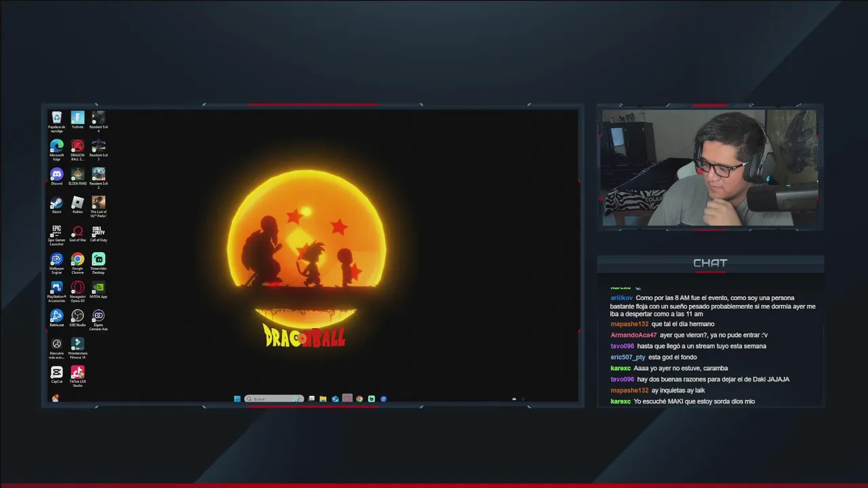This screenshot has width=868, height=488.
Task: Open the Discord desktop icon
Action: click(57, 176)
